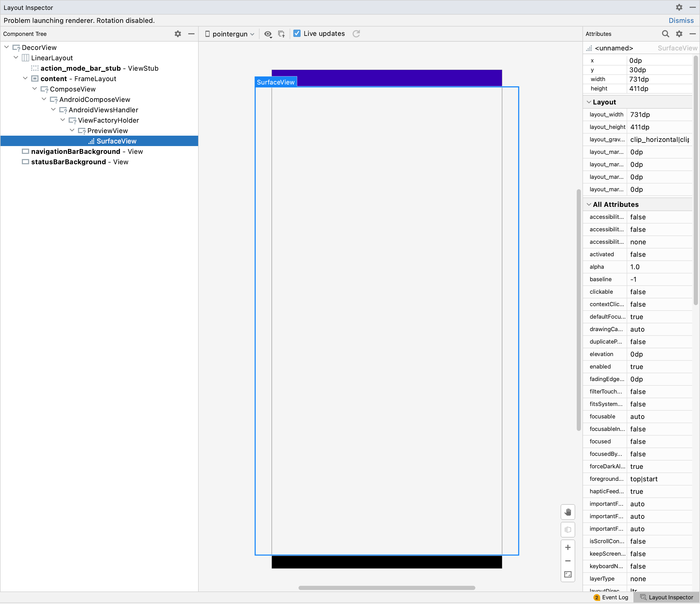Open the pointergun process dropdown
700x604 pixels.
(230, 34)
